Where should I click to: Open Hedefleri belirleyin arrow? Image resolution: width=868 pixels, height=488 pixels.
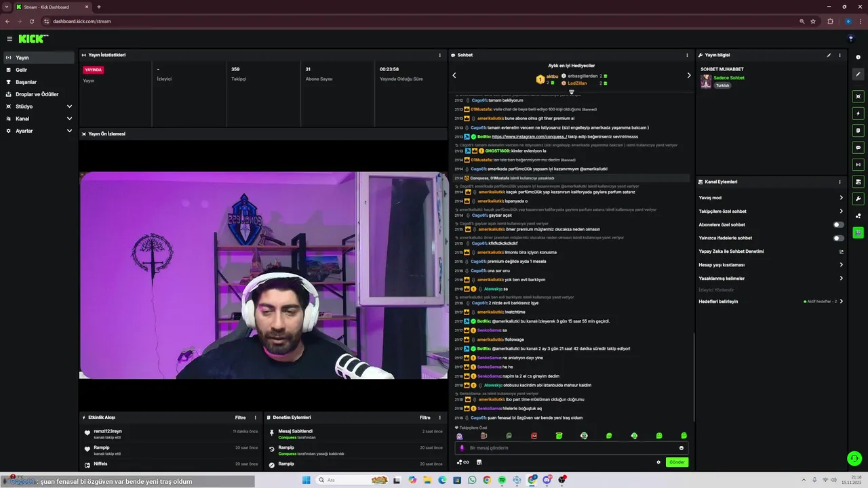[x=841, y=301]
